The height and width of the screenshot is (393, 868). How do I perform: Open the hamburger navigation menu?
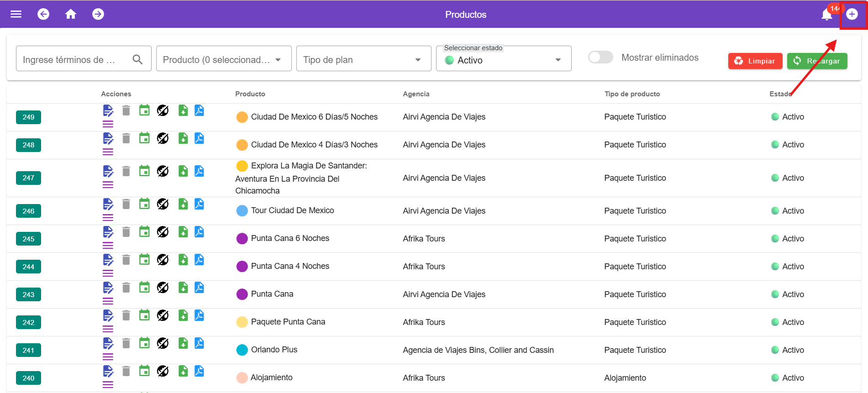pos(16,14)
